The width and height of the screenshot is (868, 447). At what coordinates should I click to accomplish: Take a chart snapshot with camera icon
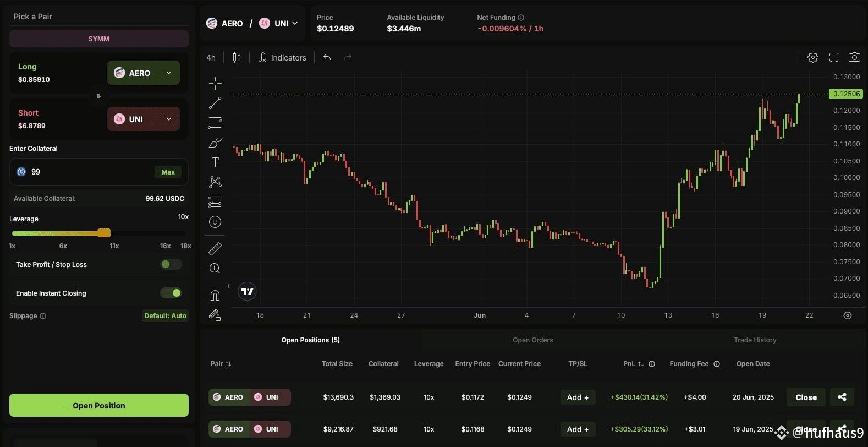click(854, 57)
